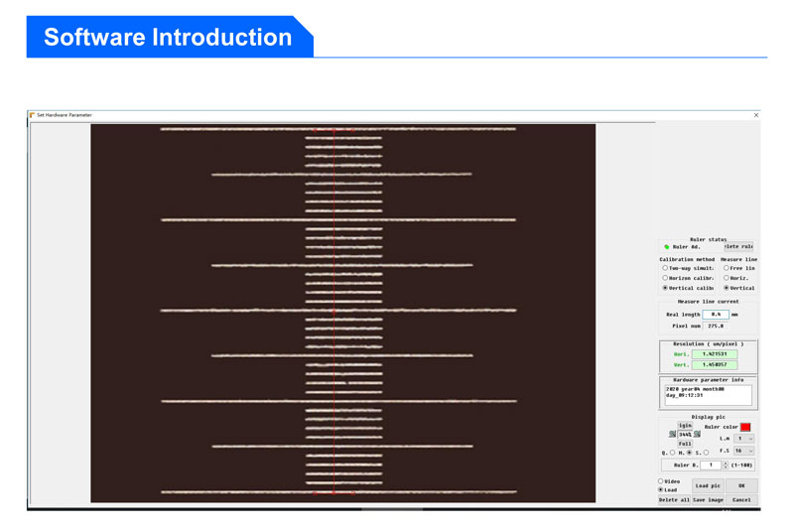Click the green Ruler status indicator
The height and width of the screenshot is (532, 794).
[x=667, y=247]
